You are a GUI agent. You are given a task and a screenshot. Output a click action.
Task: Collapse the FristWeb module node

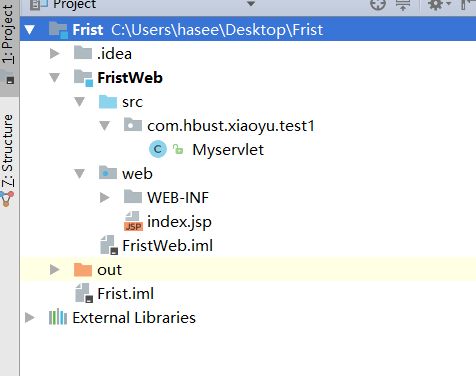(54, 78)
